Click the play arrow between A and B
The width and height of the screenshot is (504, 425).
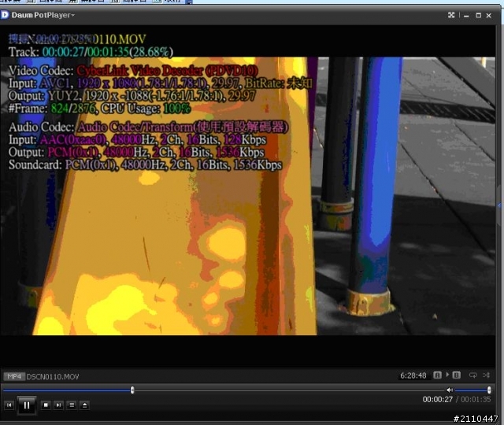point(447,375)
